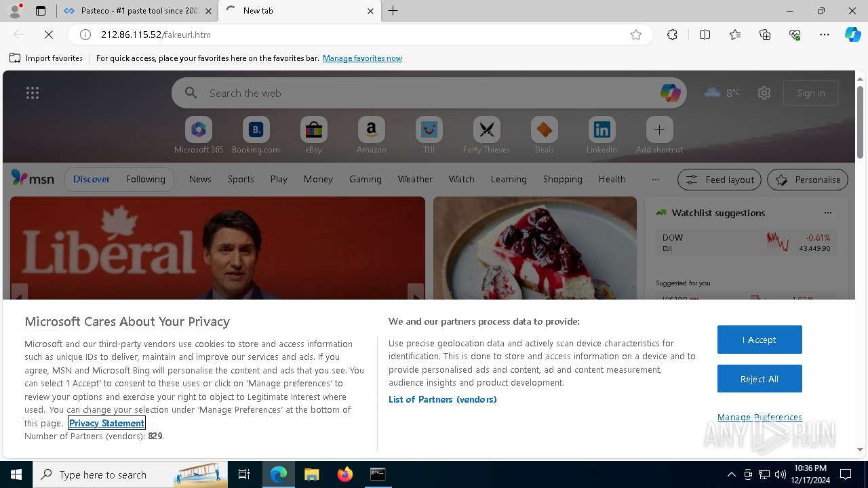Open Personalise feed button
This screenshot has width=868, height=488.
(x=808, y=180)
